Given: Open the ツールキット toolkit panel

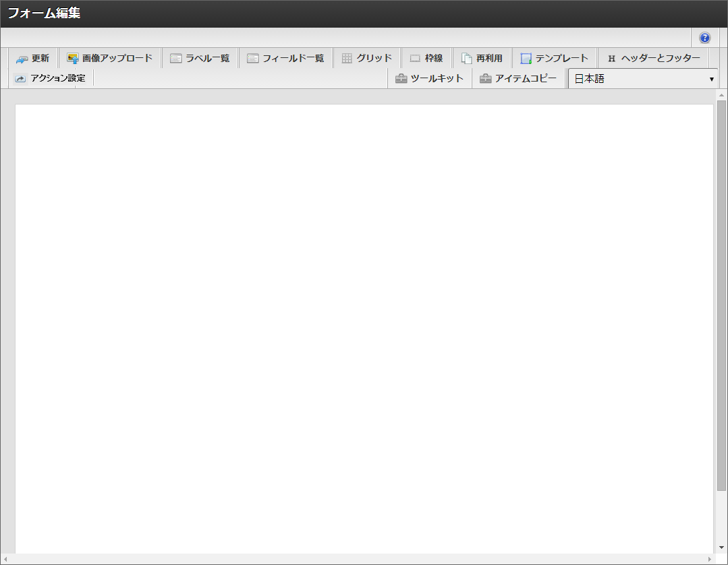Looking at the screenshot, I should (429, 78).
